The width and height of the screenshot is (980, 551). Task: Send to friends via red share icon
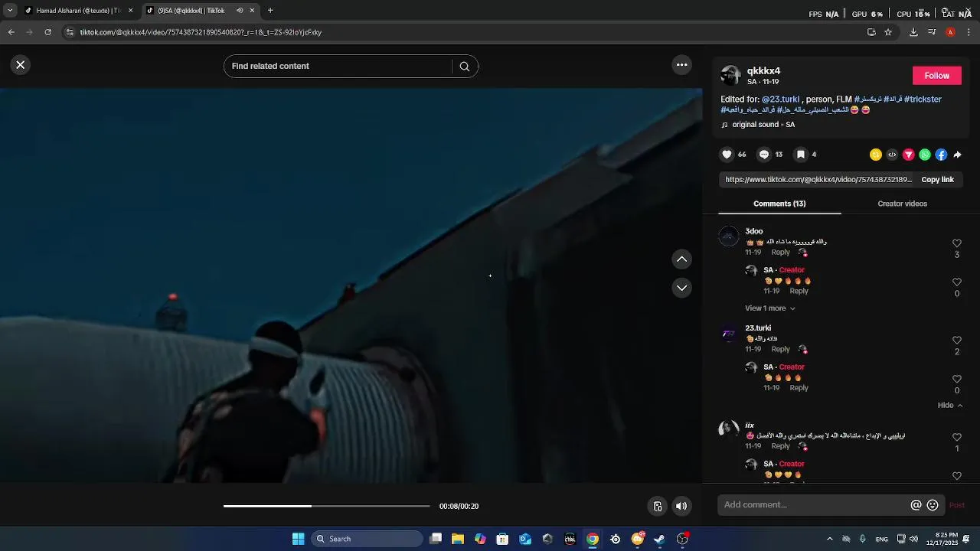[909, 155]
